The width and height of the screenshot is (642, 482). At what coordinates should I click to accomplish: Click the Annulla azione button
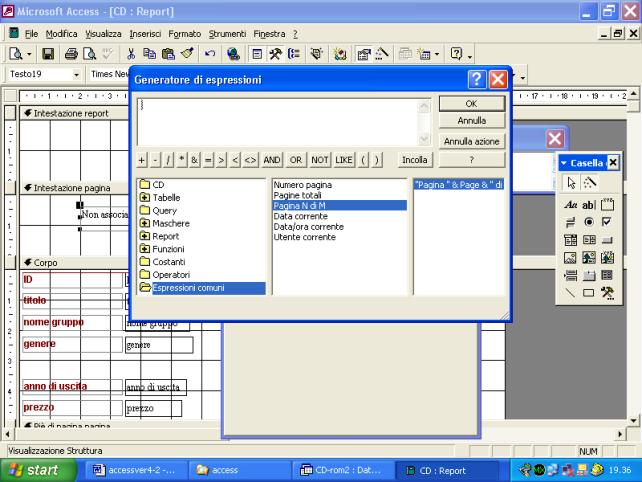click(x=472, y=141)
